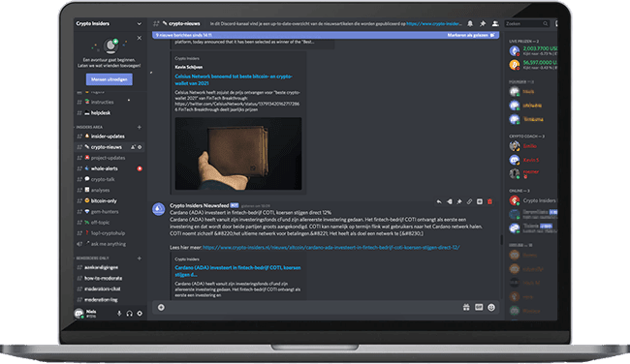Open Cardano (ADA) investeert embed title link
This screenshot has width=630, height=364.
point(237,271)
